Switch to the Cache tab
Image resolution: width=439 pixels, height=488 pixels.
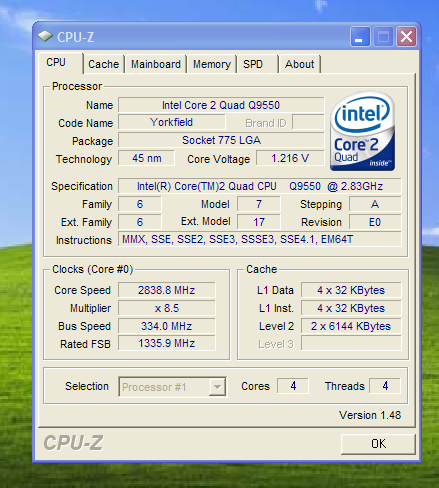click(x=104, y=64)
